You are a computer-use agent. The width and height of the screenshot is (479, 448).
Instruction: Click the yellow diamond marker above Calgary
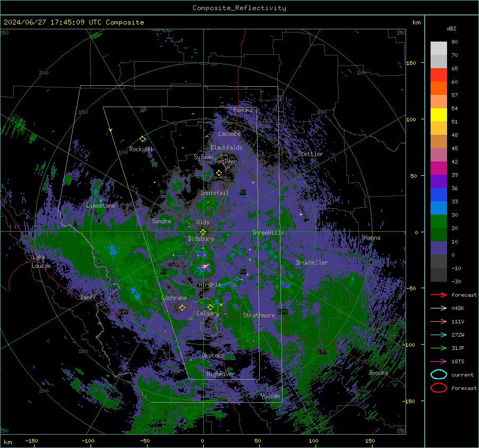pyautogui.click(x=210, y=307)
